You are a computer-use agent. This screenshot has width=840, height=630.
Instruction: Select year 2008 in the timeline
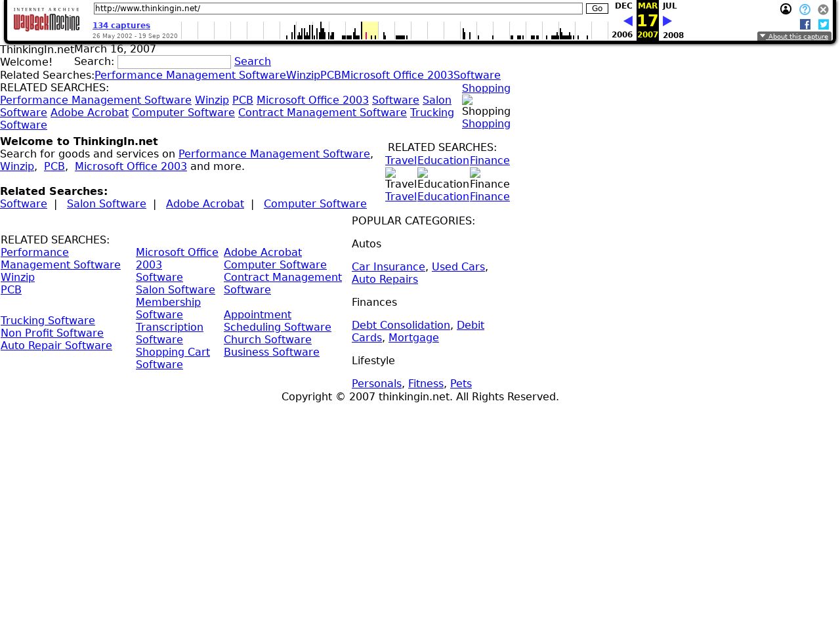coord(673,35)
